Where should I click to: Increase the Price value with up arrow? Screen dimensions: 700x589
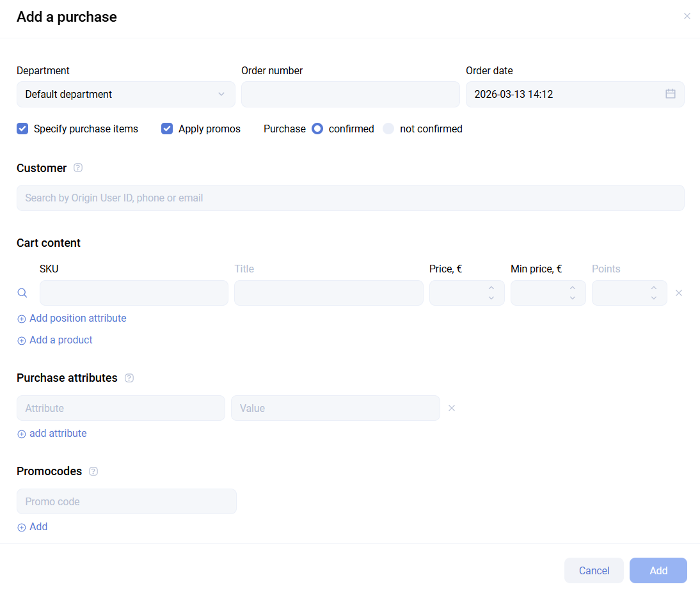click(x=491, y=288)
